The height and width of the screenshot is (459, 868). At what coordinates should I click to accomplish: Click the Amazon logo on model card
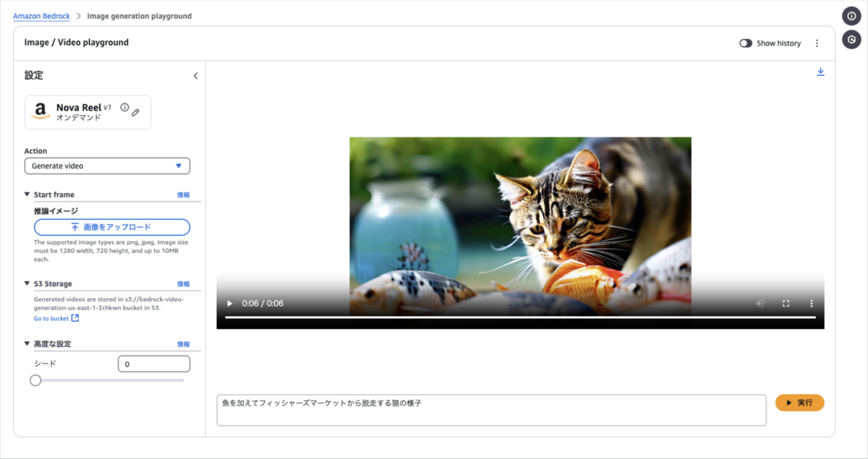pyautogui.click(x=41, y=111)
